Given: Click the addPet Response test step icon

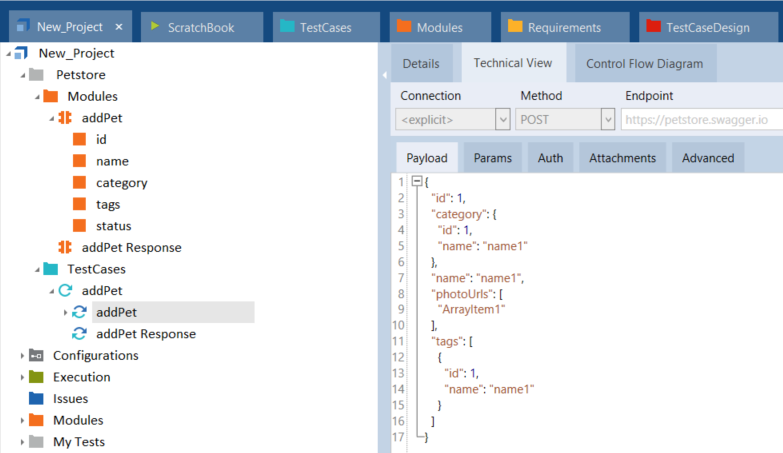Looking at the screenshot, I should [x=79, y=334].
